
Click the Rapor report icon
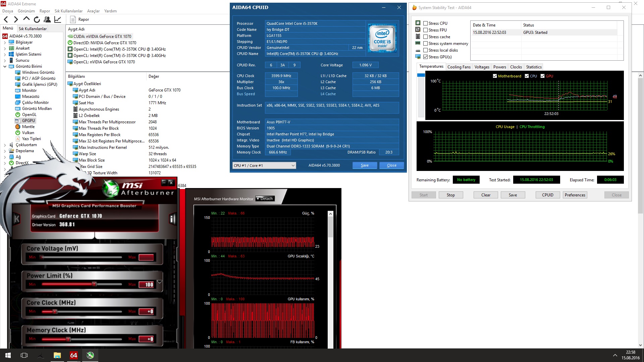[x=73, y=19]
